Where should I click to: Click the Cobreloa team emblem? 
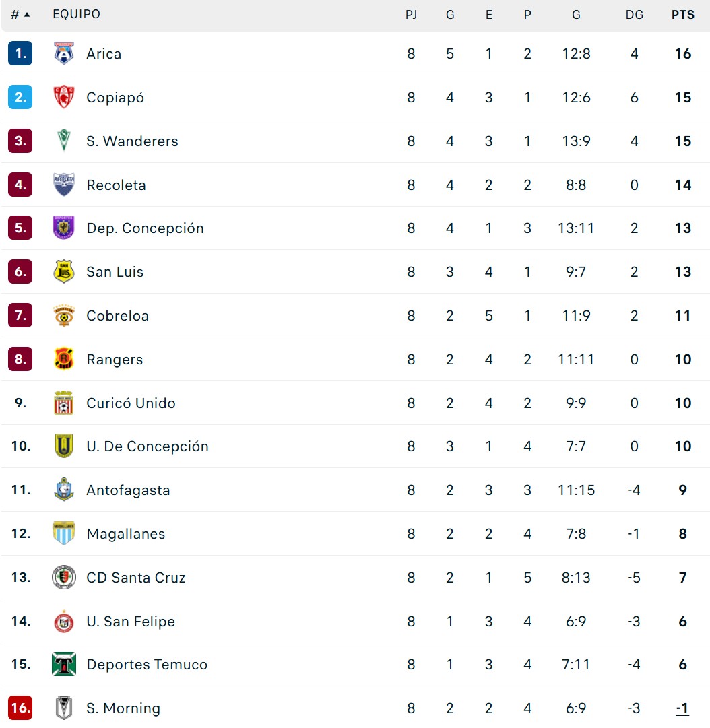click(x=63, y=315)
